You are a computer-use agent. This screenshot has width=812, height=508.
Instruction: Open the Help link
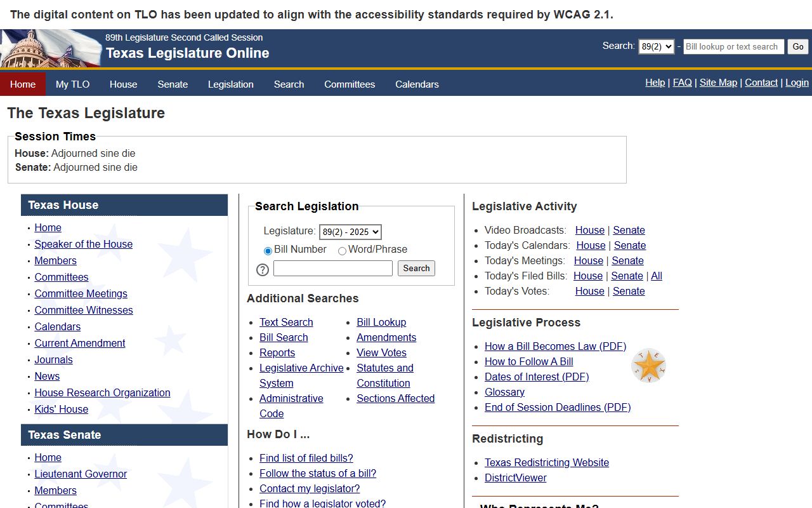[655, 83]
